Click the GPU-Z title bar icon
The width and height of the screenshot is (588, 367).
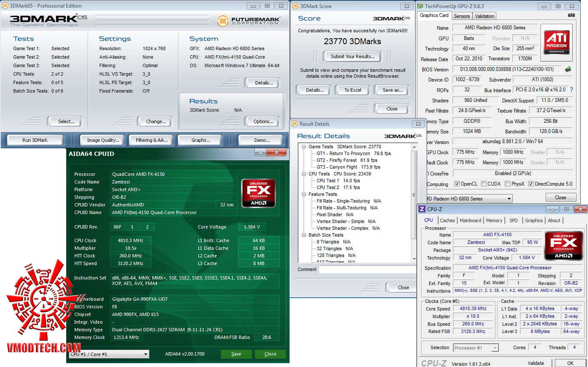[420, 6]
